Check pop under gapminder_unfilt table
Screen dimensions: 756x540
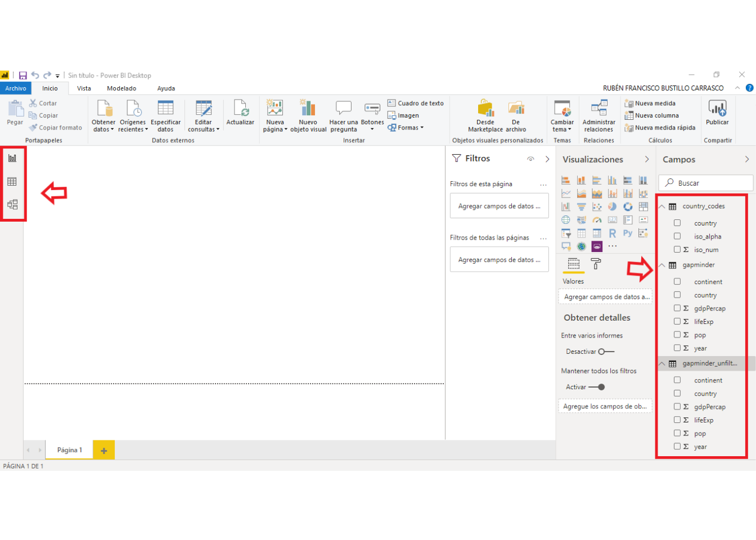point(677,433)
